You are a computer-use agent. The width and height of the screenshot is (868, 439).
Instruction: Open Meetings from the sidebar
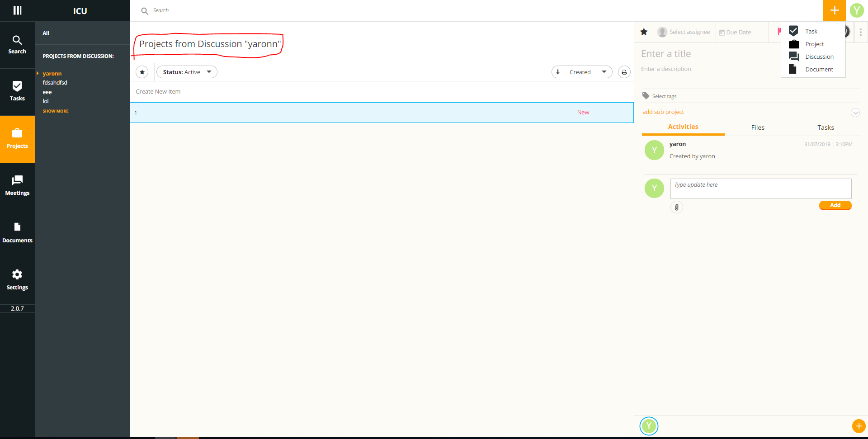pyautogui.click(x=17, y=186)
